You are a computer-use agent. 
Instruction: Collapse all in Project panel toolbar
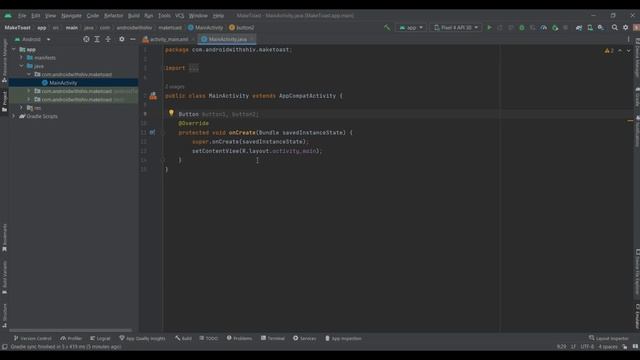click(108, 39)
